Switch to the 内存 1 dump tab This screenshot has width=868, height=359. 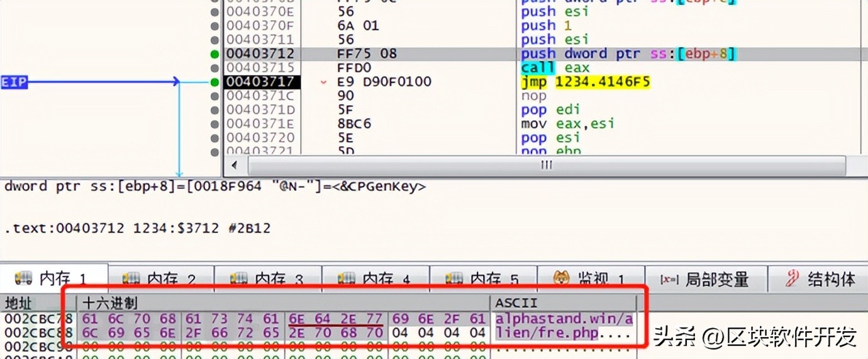pyautogui.click(x=53, y=278)
